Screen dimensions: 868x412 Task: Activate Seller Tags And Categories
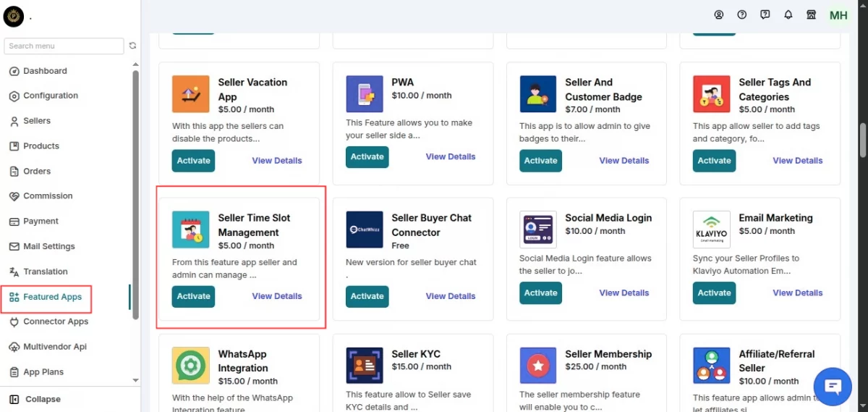click(714, 161)
